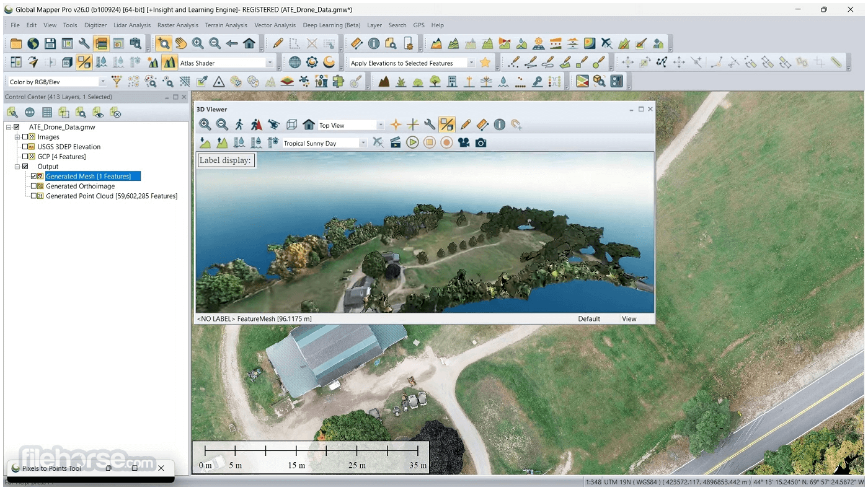Click the clapperboard fly-through icon in the 3D Viewer

pyautogui.click(x=395, y=142)
